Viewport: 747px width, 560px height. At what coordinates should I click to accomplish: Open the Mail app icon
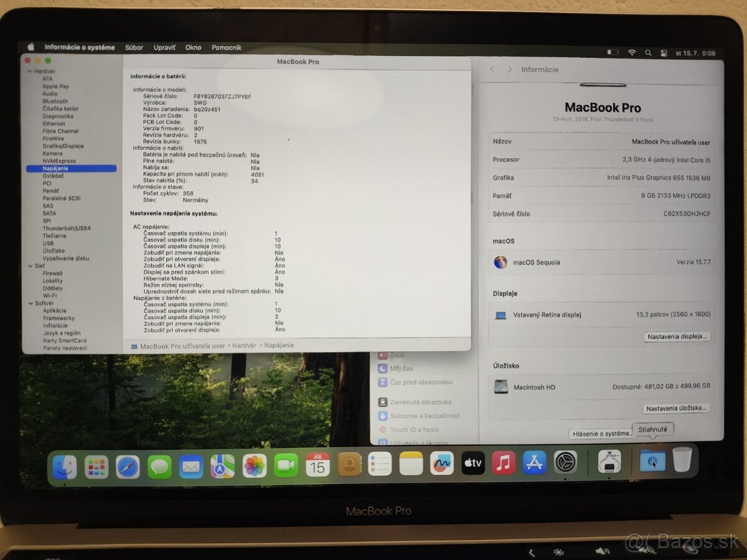[191, 466]
